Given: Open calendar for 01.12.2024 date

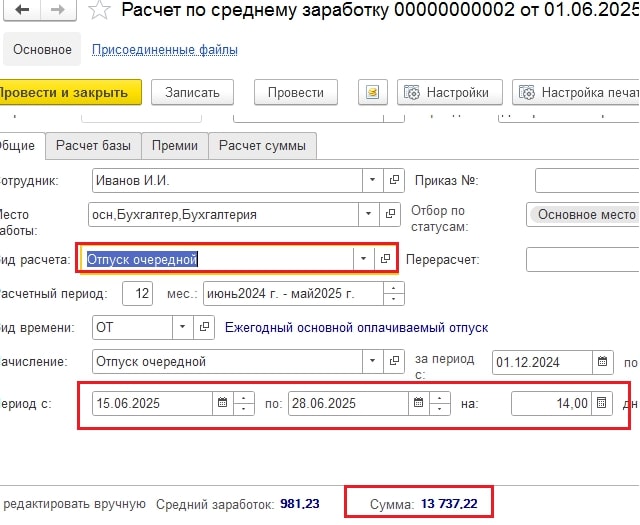Looking at the screenshot, I should 602,362.
